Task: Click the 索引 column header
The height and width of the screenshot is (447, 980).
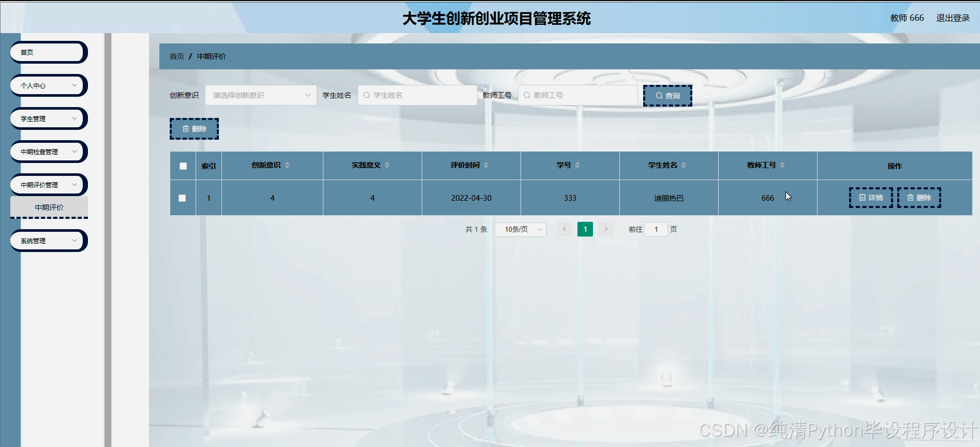Action: (x=209, y=166)
